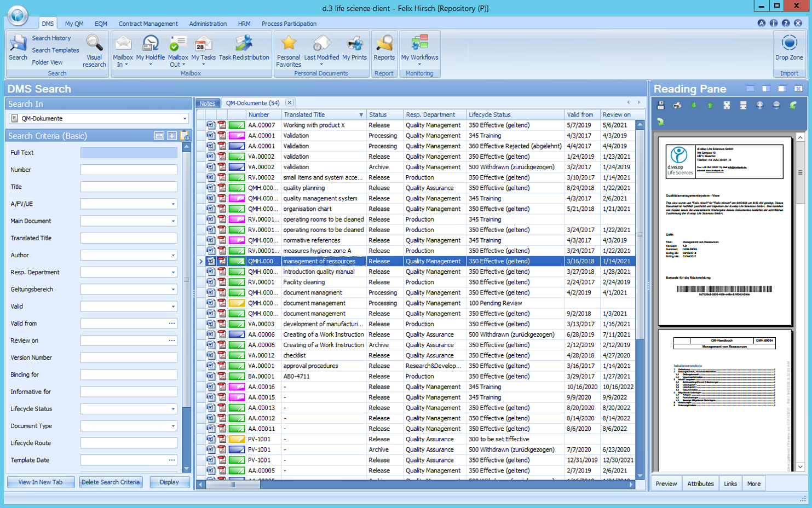Click the View In New Tab button
This screenshot has width=812, height=508.
pos(41,482)
